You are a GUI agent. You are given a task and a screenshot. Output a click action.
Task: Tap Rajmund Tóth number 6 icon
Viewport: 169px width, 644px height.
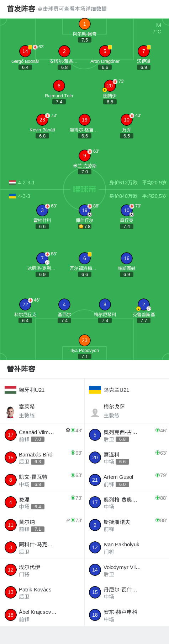tap(59, 86)
